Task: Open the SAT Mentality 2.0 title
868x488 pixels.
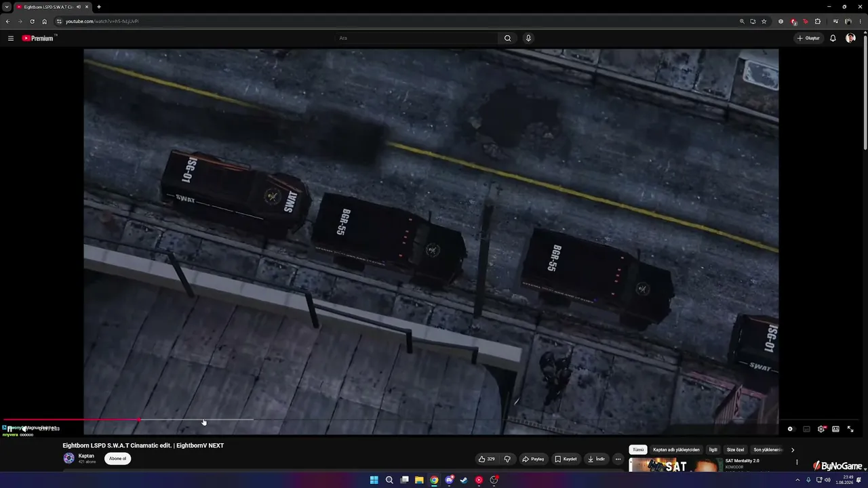Action: 743,461
